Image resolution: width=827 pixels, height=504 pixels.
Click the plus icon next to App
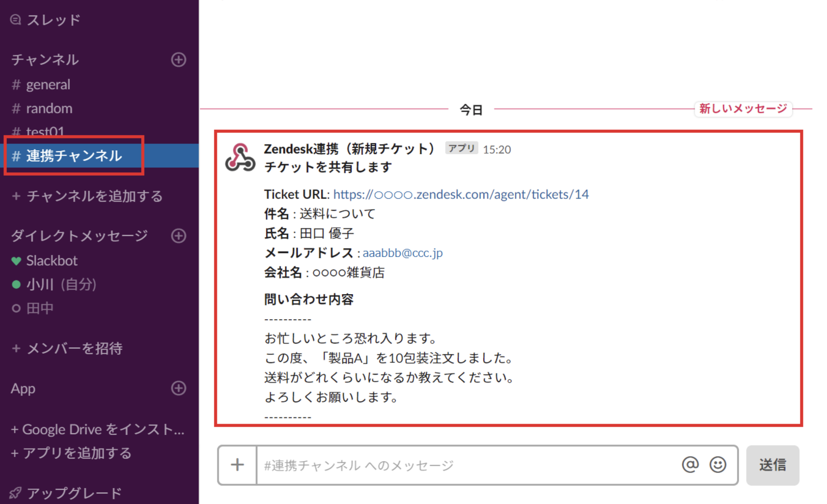(178, 388)
